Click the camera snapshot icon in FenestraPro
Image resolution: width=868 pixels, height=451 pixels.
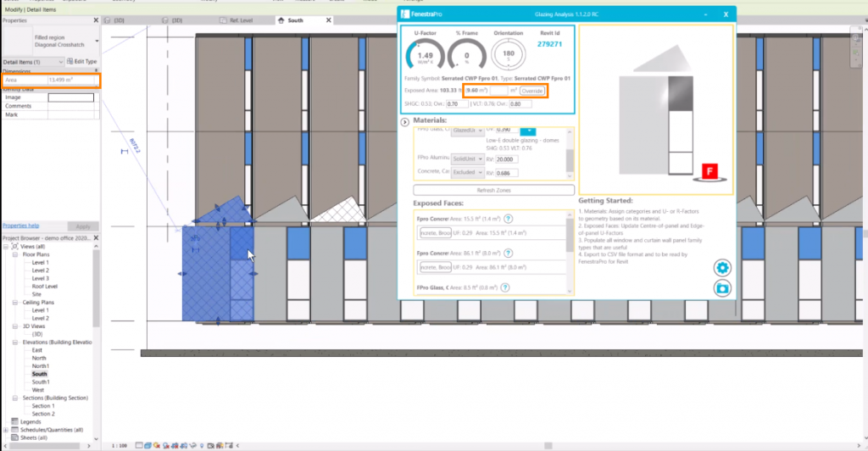coord(722,288)
